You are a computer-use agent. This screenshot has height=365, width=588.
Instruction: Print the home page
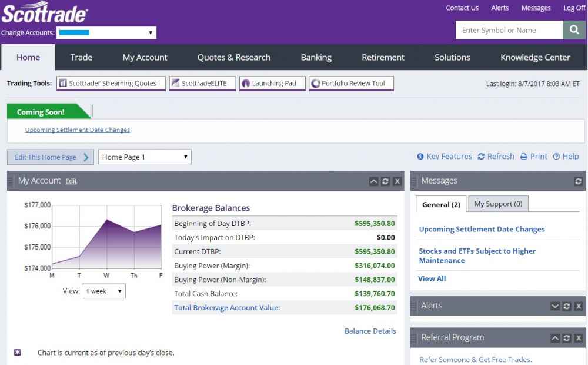pyautogui.click(x=534, y=157)
